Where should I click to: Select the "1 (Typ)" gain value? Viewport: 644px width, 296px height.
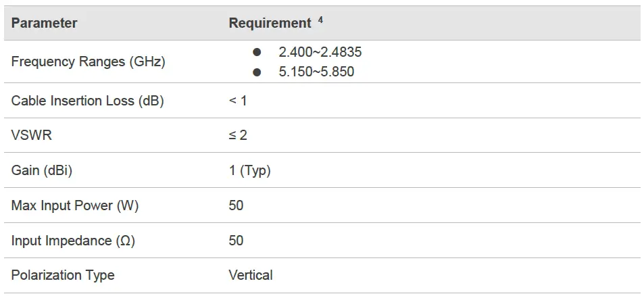[x=249, y=171]
